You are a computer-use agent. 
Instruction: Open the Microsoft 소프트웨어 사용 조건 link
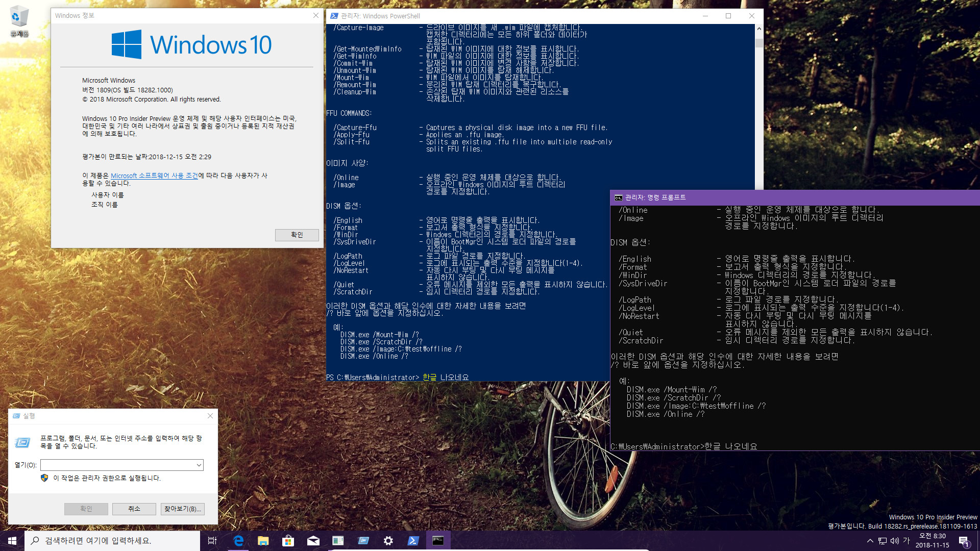154,176
